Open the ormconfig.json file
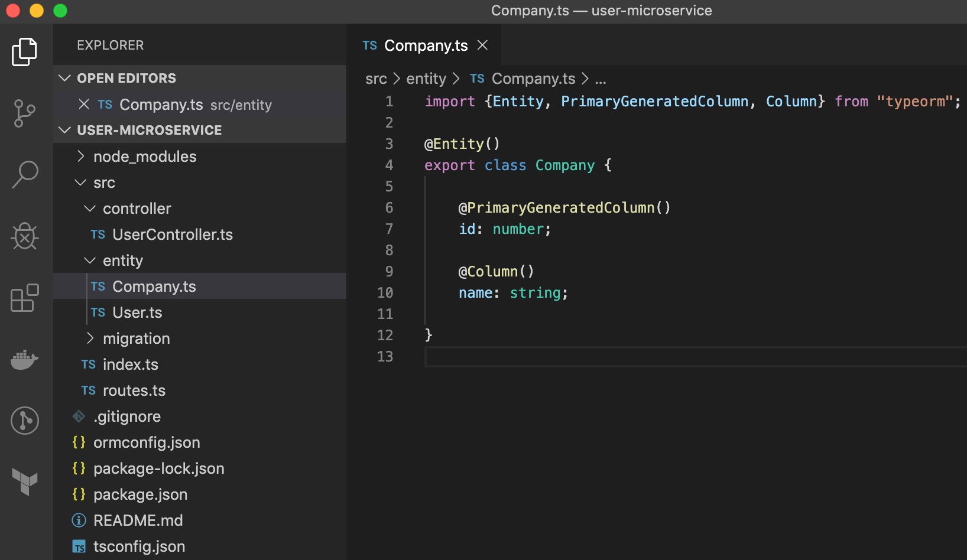 coord(147,442)
